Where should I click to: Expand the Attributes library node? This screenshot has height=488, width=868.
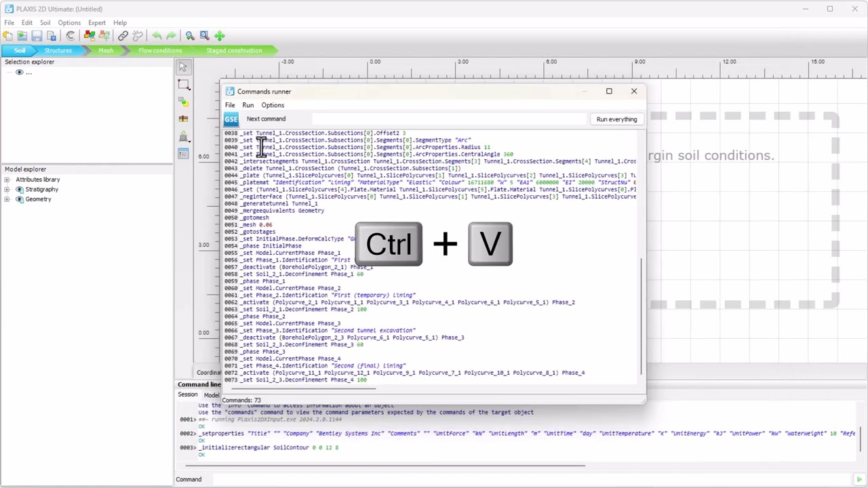pos(7,180)
